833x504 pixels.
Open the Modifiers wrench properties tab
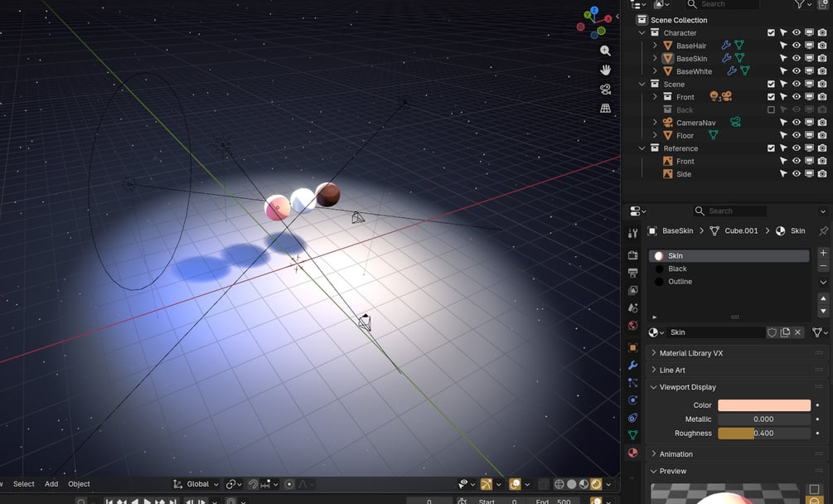632,366
